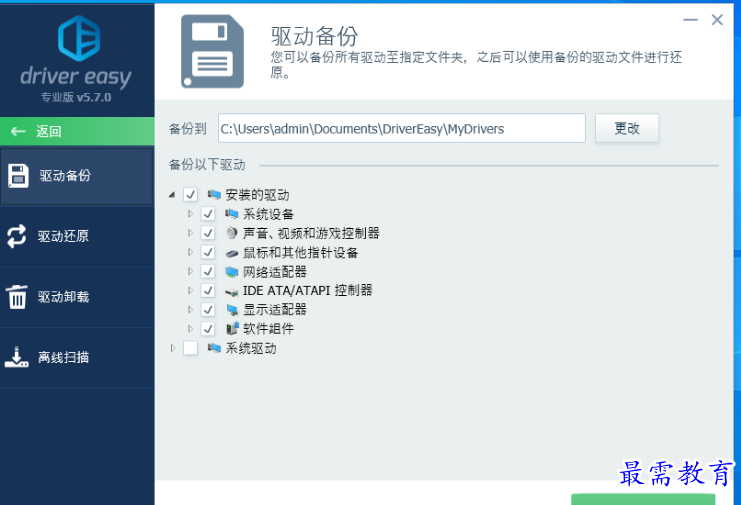
Task: Select the 网络适配器 tree label
Action: click(275, 272)
